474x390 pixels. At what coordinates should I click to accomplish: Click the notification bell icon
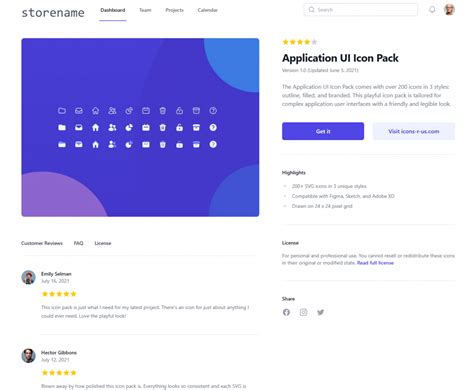(x=432, y=10)
